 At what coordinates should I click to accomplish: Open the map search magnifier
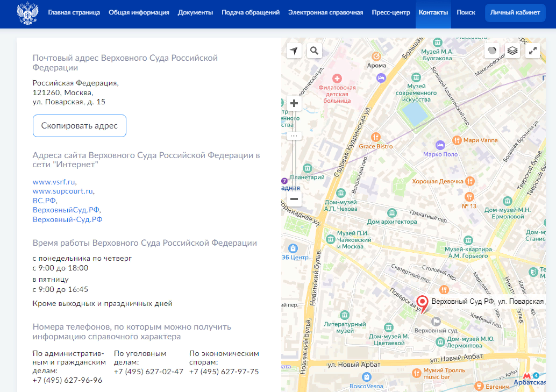pyautogui.click(x=314, y=51)
